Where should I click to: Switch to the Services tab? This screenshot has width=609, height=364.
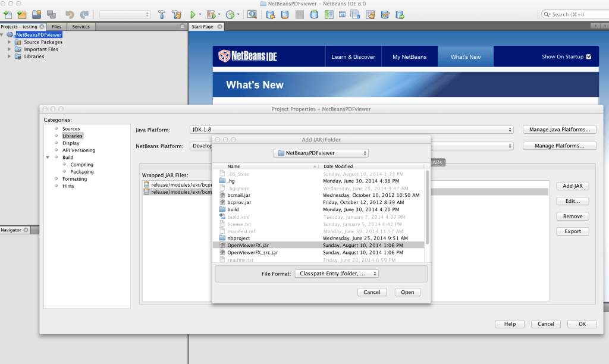pos(80,26)
